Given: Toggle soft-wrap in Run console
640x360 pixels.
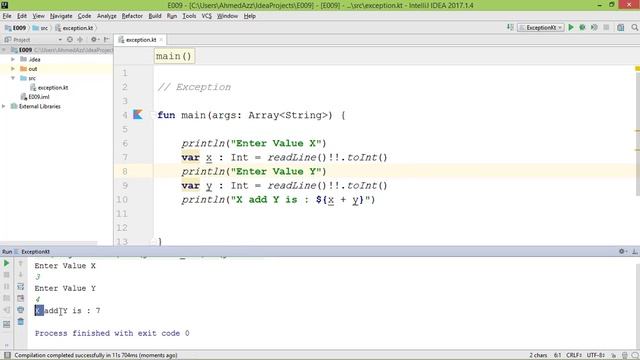Looking at the screenshot, I should [x=20, y=287].
